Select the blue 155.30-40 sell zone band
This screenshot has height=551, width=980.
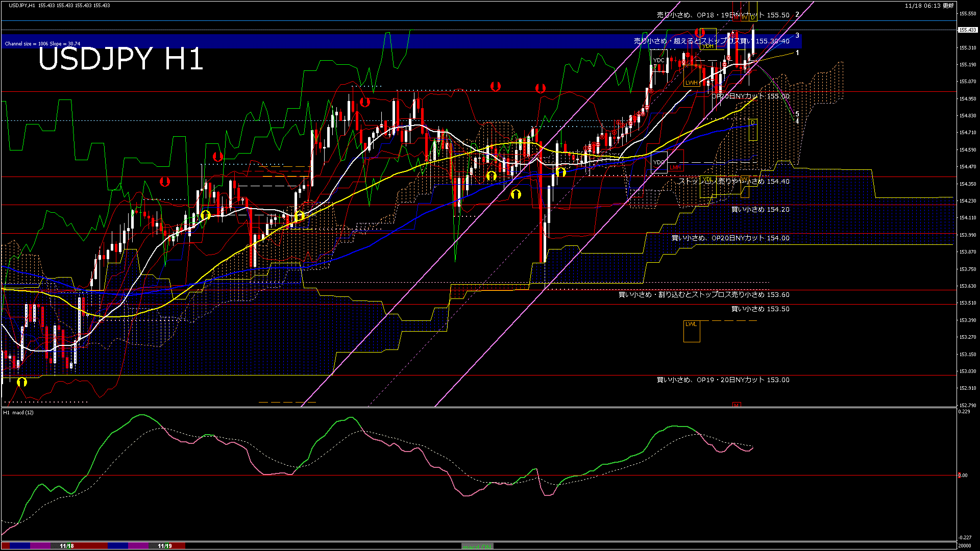pyautogui.click(x=306, y=41)
